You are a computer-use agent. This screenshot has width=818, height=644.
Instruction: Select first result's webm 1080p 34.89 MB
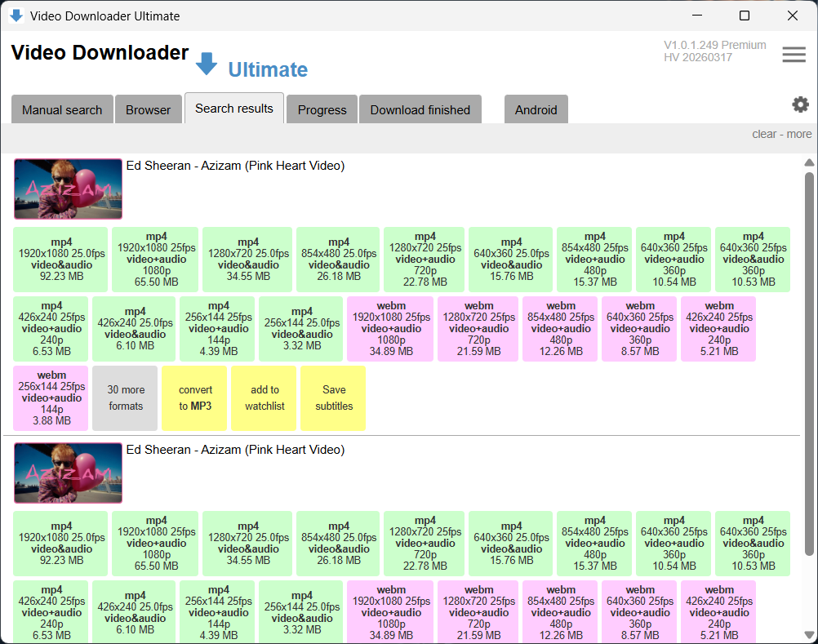click(x=390, y=328)
